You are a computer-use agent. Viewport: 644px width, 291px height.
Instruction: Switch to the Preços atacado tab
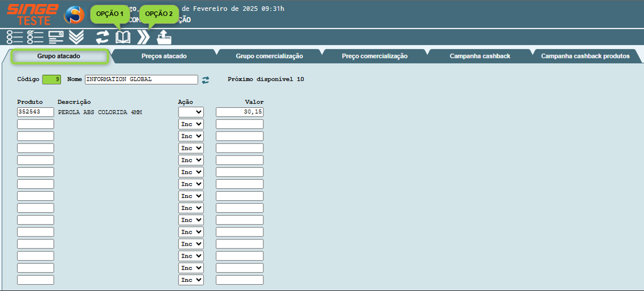[x=164, y=56]
